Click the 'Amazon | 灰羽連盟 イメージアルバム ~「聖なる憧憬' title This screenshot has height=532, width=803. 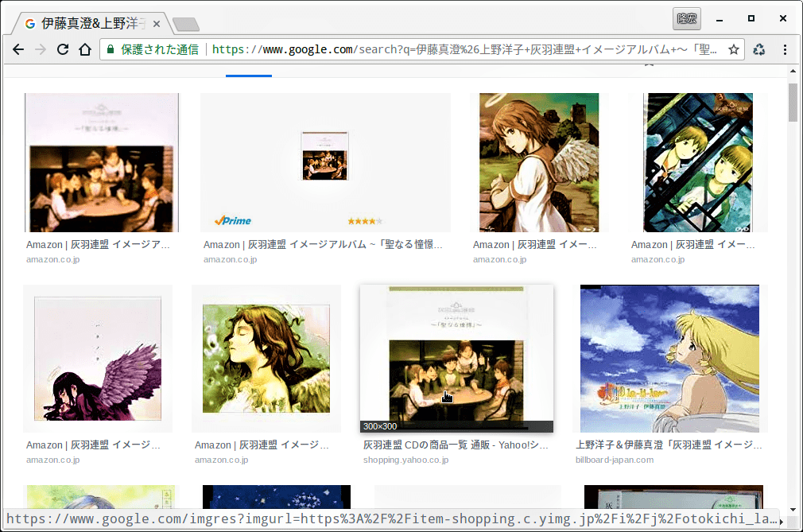[x=323, y=245]
